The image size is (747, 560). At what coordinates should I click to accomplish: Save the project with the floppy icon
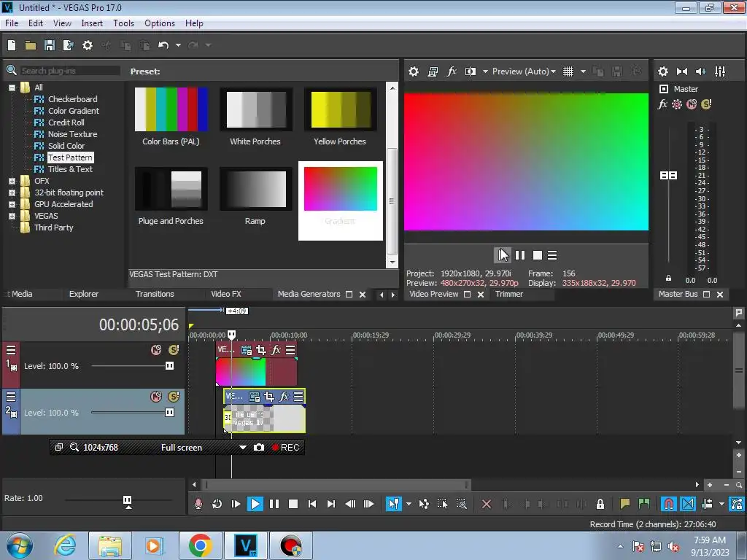(49, 45)
